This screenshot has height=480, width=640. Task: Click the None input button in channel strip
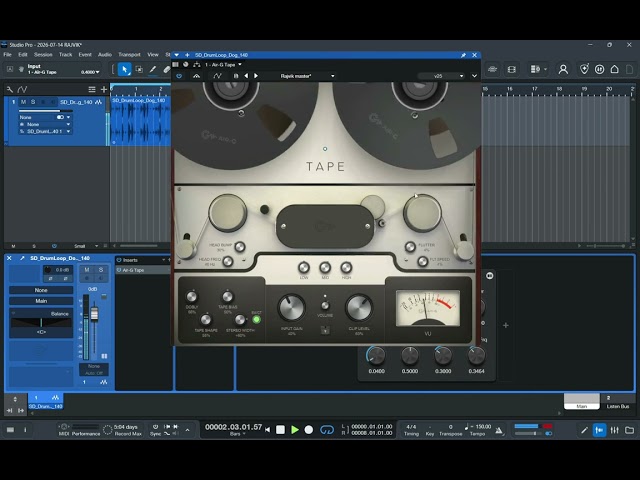[x=41, y=290]
